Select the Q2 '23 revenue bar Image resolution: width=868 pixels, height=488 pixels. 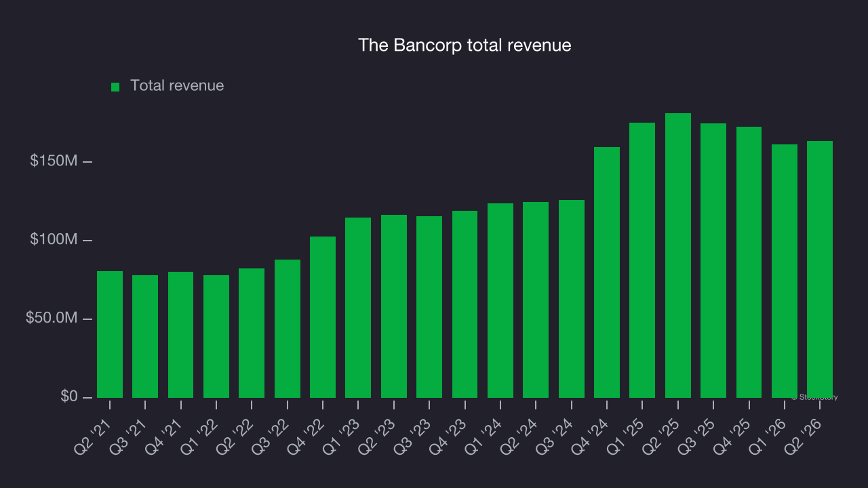(394, 306)
